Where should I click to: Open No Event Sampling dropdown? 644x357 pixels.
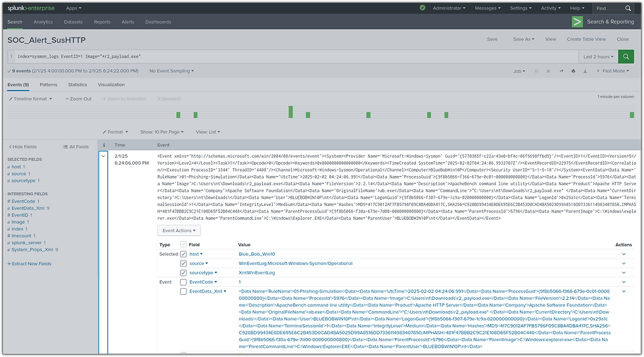[172, 71]
